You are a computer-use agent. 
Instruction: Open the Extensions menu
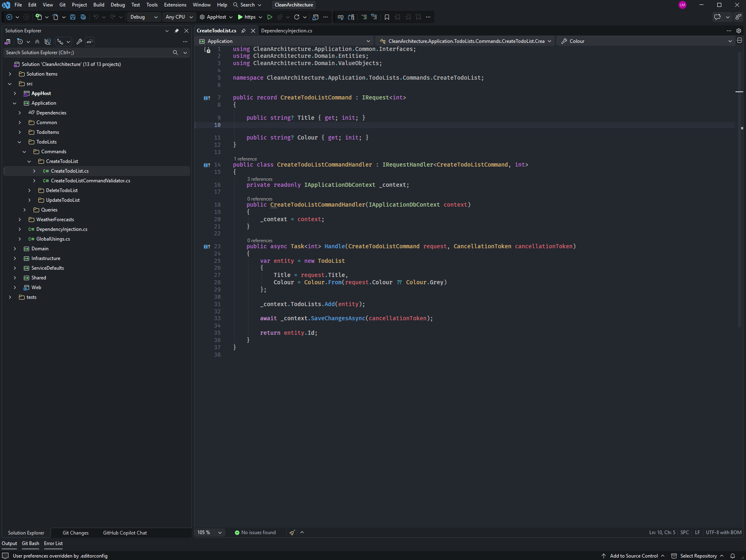[x=175, y=5]
